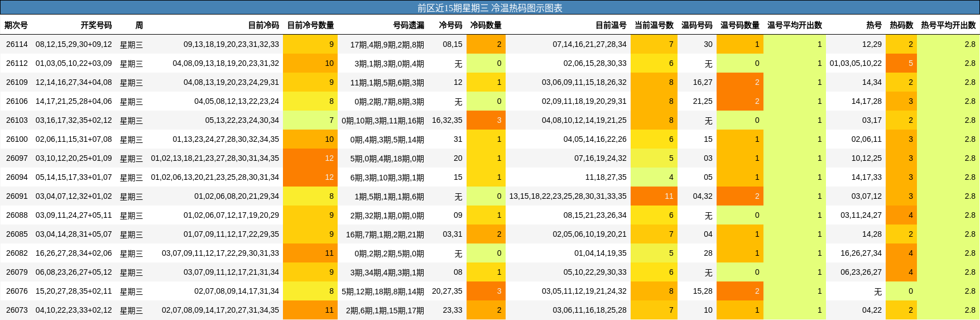
Task: Click issue number 26114
Action: click(17, 44)
